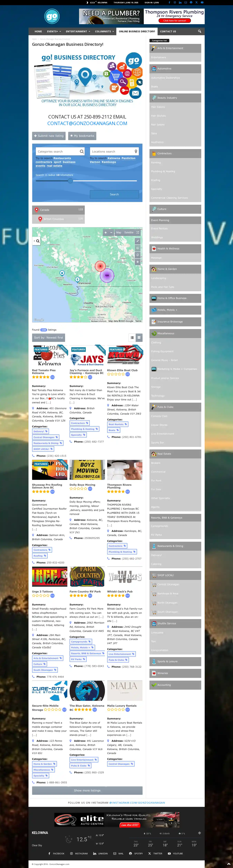233x868 pixels.
Task: Click the go! logo in header
Action: click(x=52, y=17)
